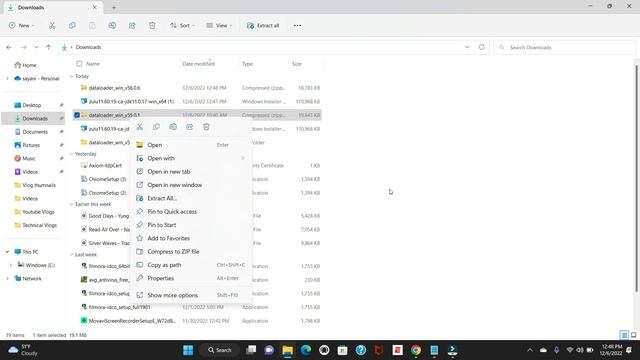
Task: Choose Compress to ZIP file
Action: click(x=191, y=251)
